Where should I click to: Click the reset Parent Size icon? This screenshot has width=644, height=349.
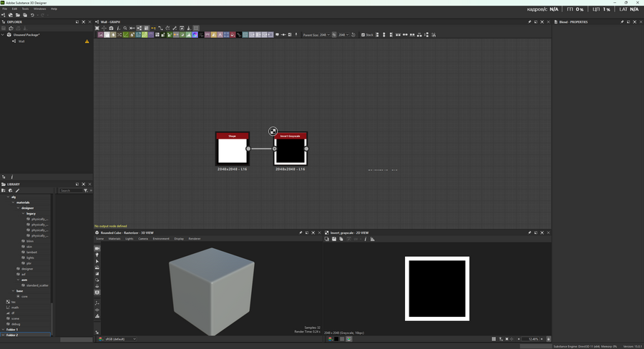(x=353, y=34)
